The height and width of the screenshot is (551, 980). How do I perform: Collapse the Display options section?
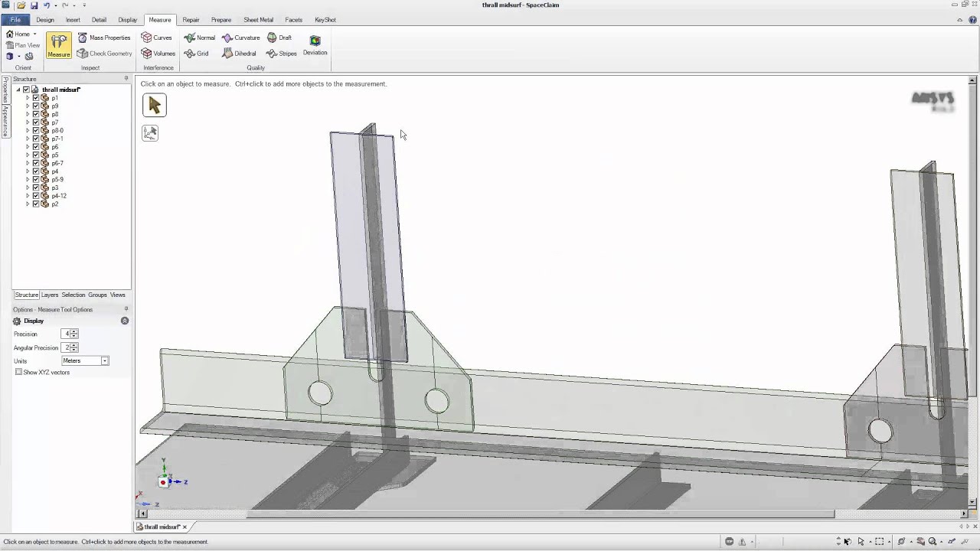point(125,321)
